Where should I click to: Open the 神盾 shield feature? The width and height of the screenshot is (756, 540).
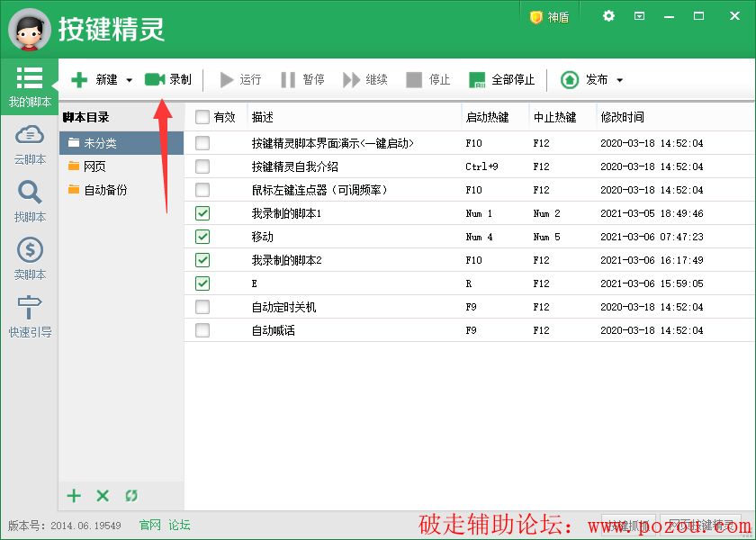pyautogui.click(x=550, y=17)
